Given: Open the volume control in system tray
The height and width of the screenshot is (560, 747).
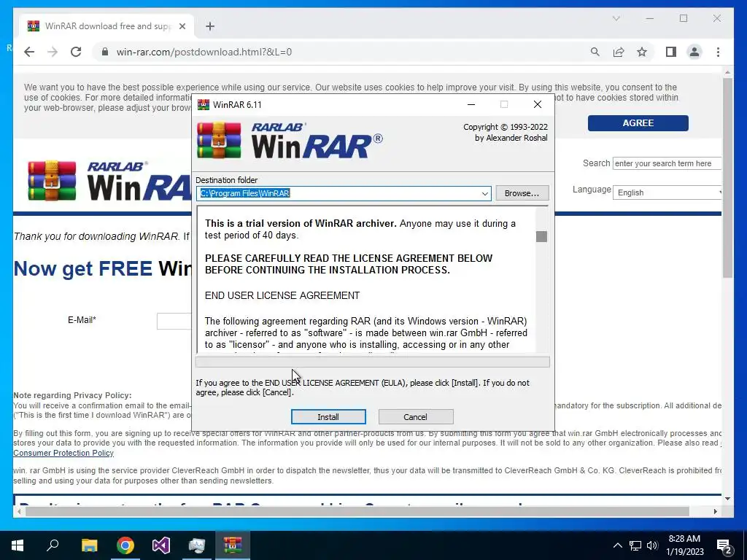Looking at the screenshot, I should click(652, 545).
